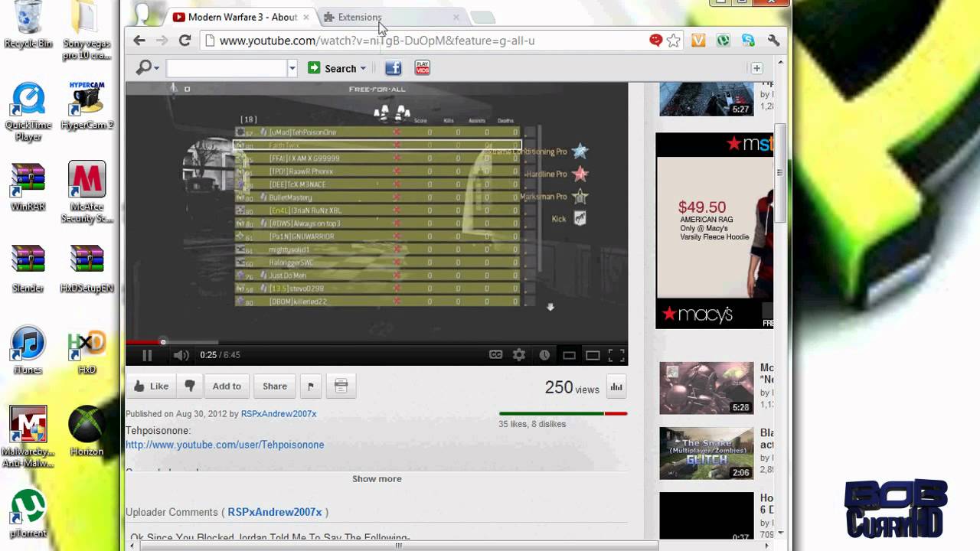This screenshot has height=551, width=980.
Task: Pause the YouTube video
Action: [x=147, y=355]
